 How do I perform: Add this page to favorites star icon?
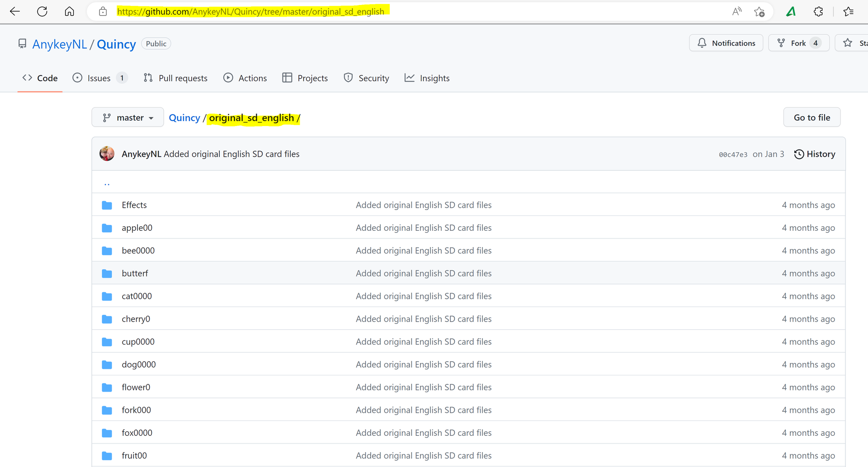(759, 12)
